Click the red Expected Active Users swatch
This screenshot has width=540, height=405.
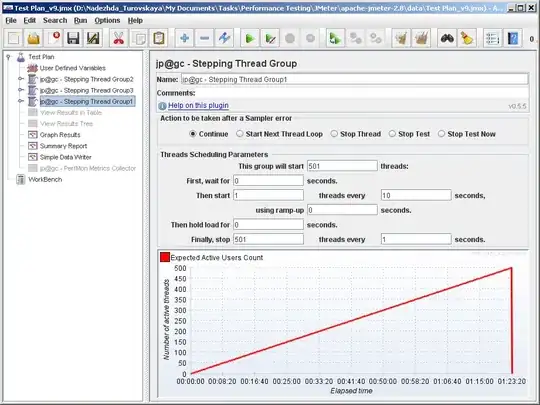pos(165,257)
